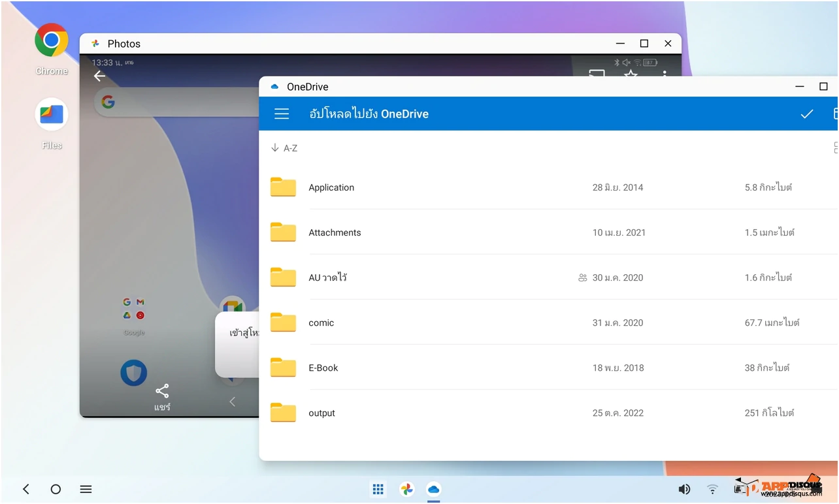Select the AU วาดไร้ folder name
Screen dimensions: 839x504
tap(327, 277)
